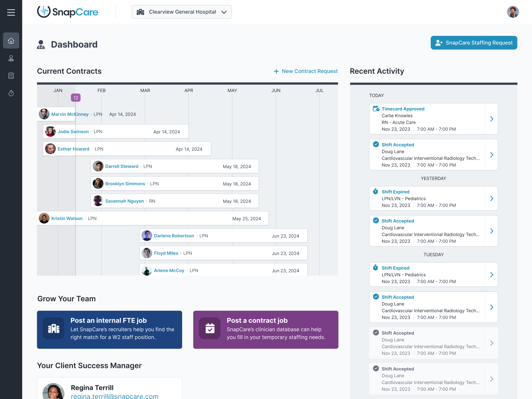
Task: Click the date marker 12 on the timeline
Action: [x=76, y=98]
